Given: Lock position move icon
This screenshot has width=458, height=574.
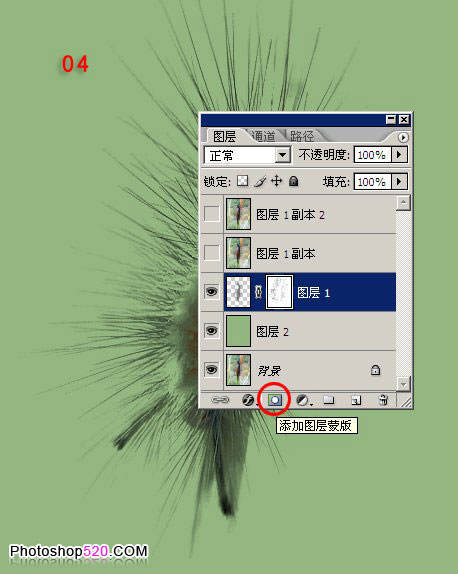Looking at the screenshot, I should 277,181.
